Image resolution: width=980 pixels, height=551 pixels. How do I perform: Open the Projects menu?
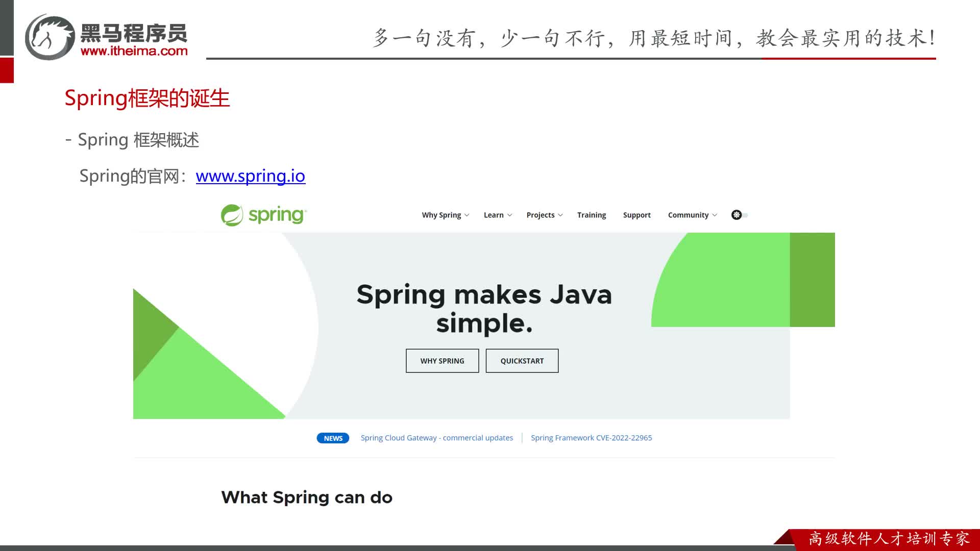click(545, 215)
